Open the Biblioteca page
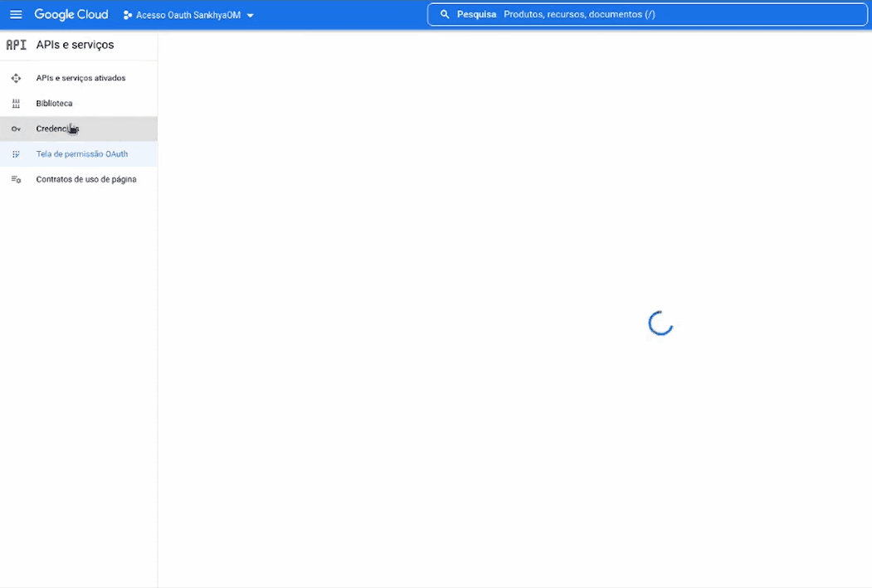This screenshot has height=588, width=872. click(79, 104)
